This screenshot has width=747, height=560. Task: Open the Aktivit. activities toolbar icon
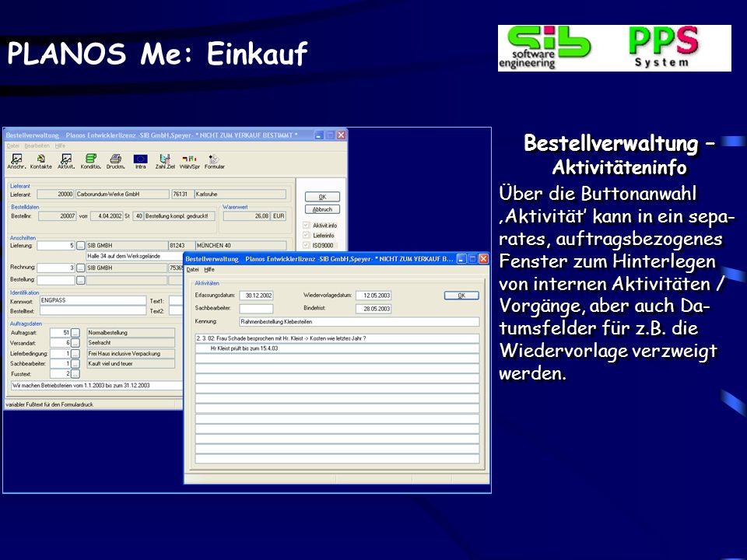pyautogui.click(x=66, y=162)
